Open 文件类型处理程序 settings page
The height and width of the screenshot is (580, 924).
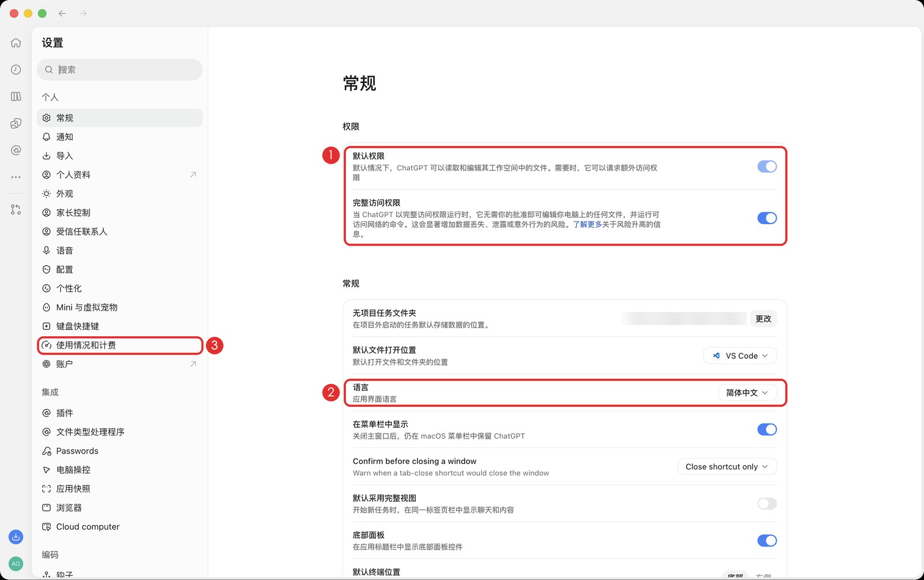coord(120,432)
